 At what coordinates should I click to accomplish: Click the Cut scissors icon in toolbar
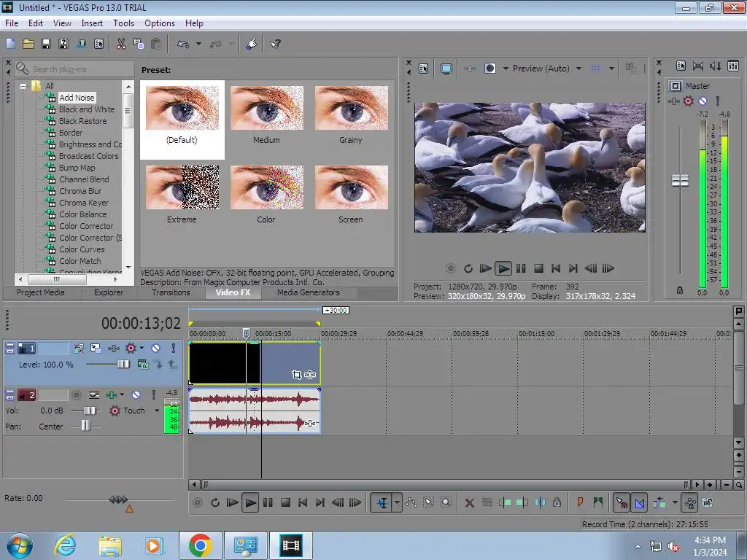[121, 44]
